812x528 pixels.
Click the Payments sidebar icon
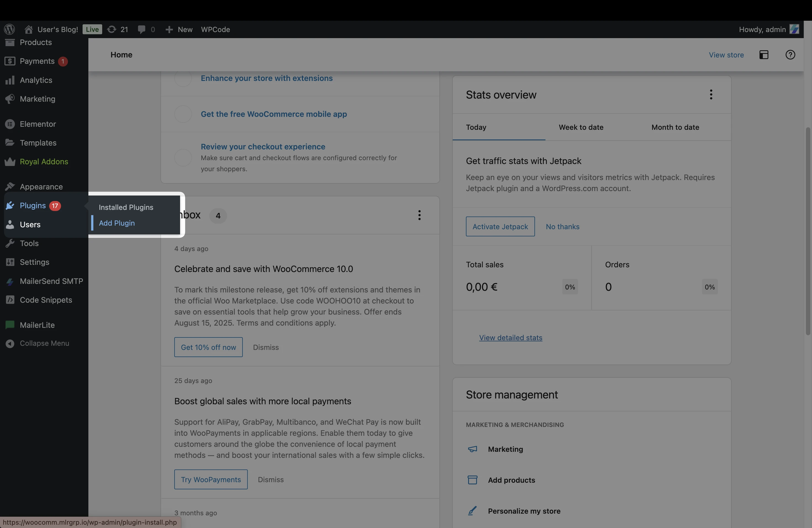tap(10, 61)
